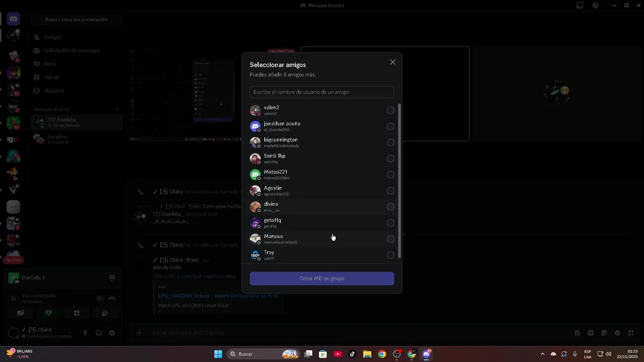Open Discord home direct messages icon
Image resolution: width=644 pixels, height=362 pixels.
pyautogui.click(x=14, y=19)
